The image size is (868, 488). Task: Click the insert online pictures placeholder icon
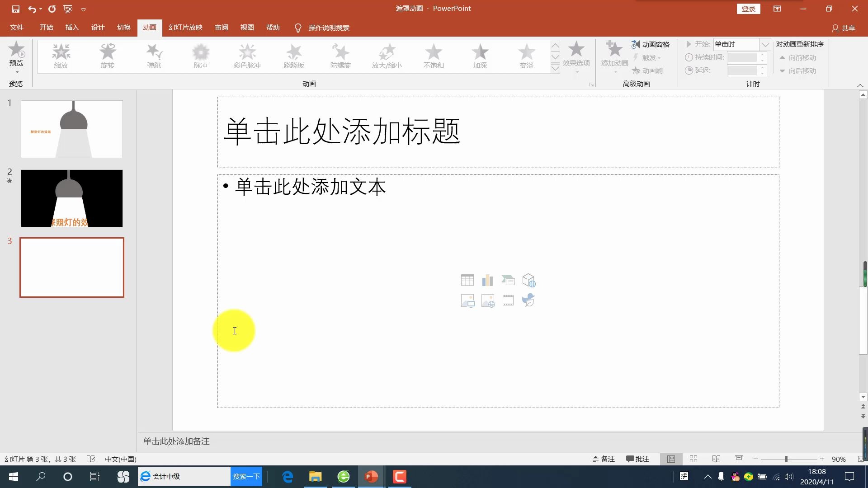pyautogui.click(x=487, y=300)
